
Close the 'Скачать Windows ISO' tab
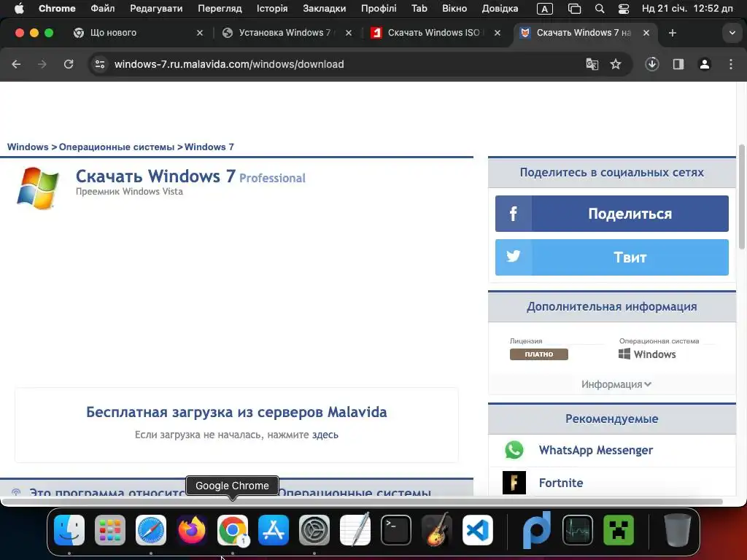pyautogui.click(x=498, y=33)
